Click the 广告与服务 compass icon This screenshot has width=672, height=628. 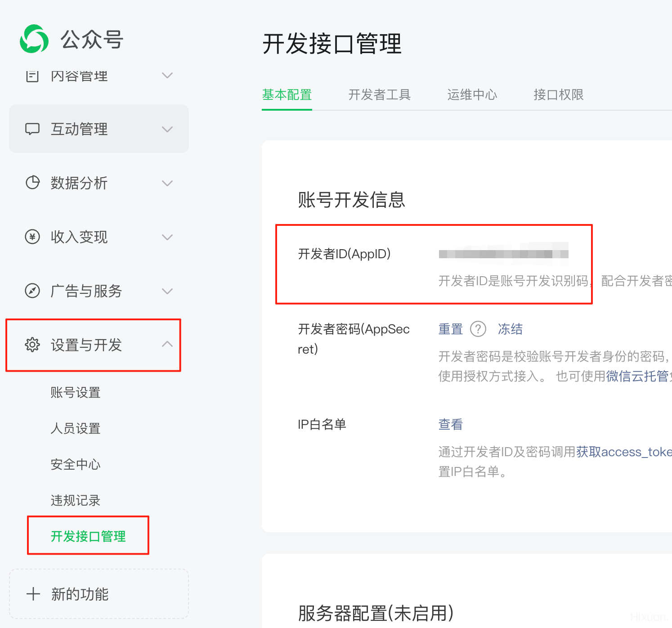tap(32, 291)
